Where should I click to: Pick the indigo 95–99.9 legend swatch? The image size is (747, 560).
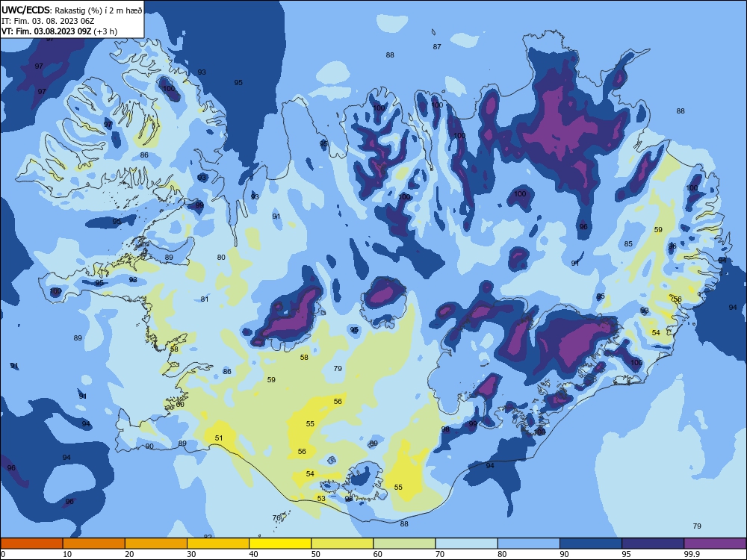653,544
